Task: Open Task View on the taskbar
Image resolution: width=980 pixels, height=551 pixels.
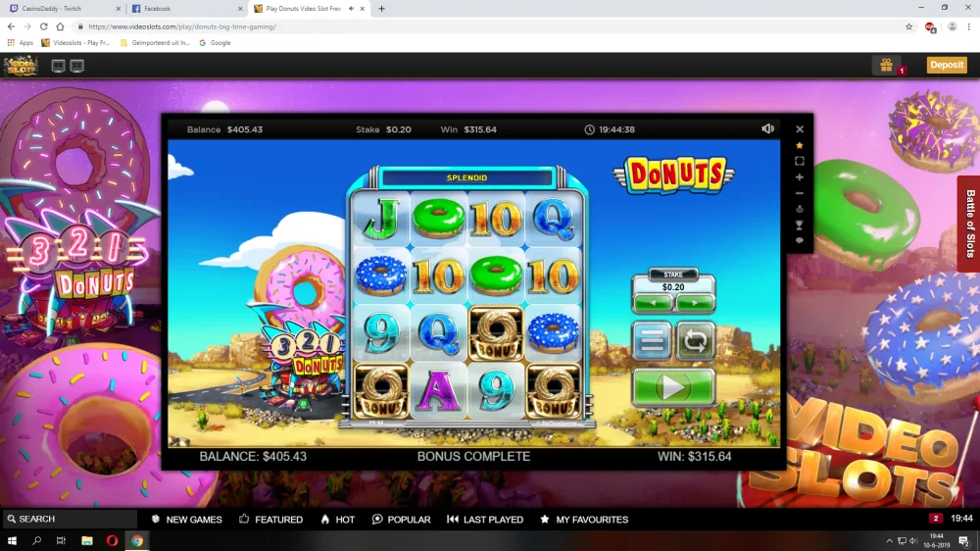Action: [x=61, y=541]
